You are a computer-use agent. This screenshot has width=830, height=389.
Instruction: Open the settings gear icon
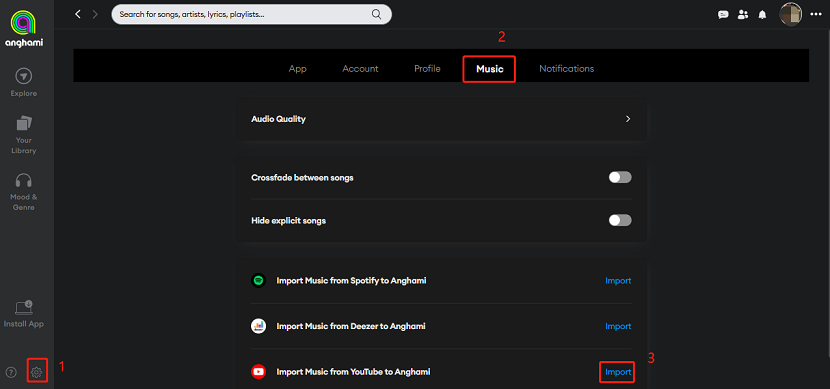(36, 372)
